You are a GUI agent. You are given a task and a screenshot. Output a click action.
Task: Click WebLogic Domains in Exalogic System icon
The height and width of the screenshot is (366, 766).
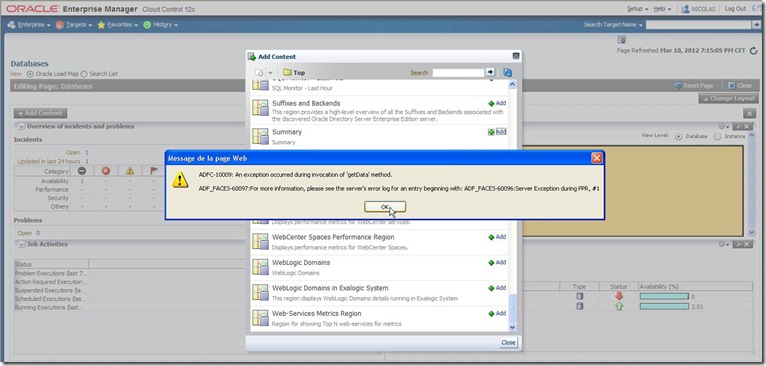coord(260,293)
